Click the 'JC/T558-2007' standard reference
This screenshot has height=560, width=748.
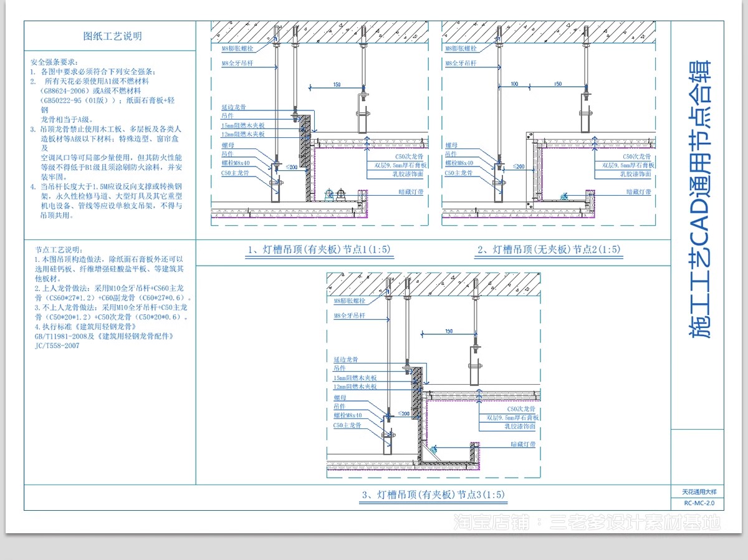[x=57, y=345]
